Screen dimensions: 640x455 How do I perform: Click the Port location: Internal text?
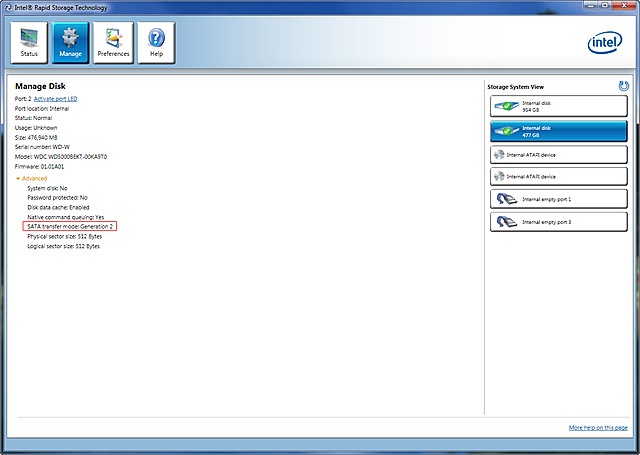(x=42, y=109)
